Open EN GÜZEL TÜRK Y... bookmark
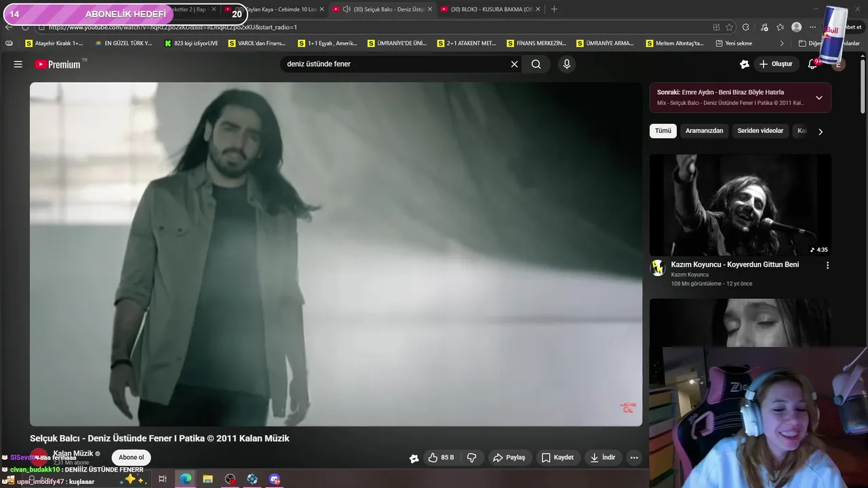This screenshot has width=868, height=488. 123,43
